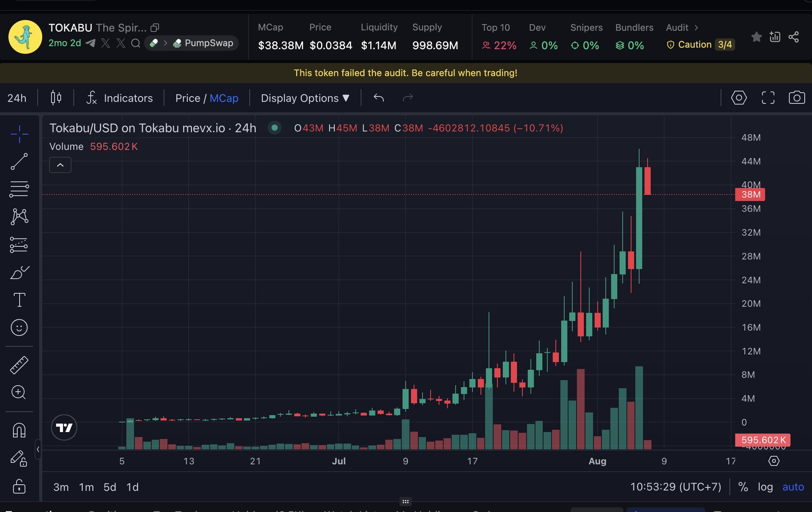Open the candlestick chart type selector
This screenshot has height=512, width=812.
(56, 98)
